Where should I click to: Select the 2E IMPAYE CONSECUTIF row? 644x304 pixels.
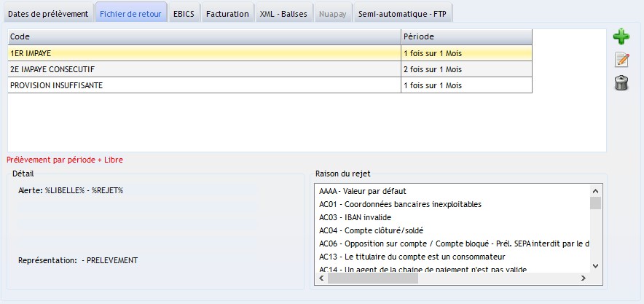point(204,69)
